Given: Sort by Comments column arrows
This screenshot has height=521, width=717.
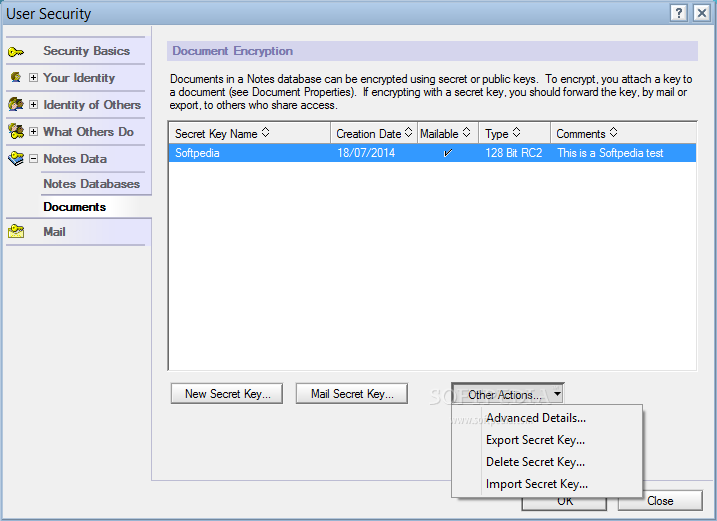Looking at the screenshot, I should pos(614,133).
